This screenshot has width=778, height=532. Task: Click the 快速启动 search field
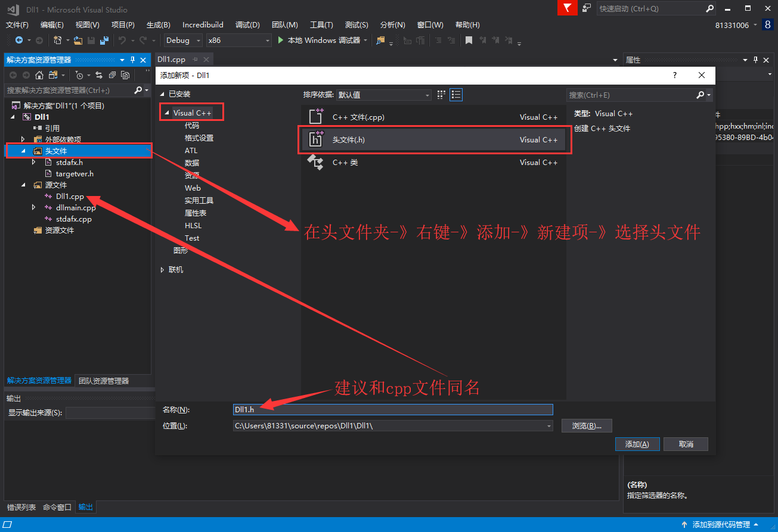pos(650,8)
